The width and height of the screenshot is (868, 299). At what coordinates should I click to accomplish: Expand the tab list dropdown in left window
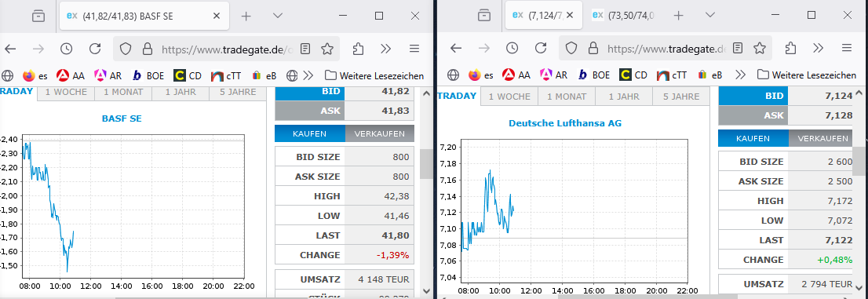click(279, 16)
